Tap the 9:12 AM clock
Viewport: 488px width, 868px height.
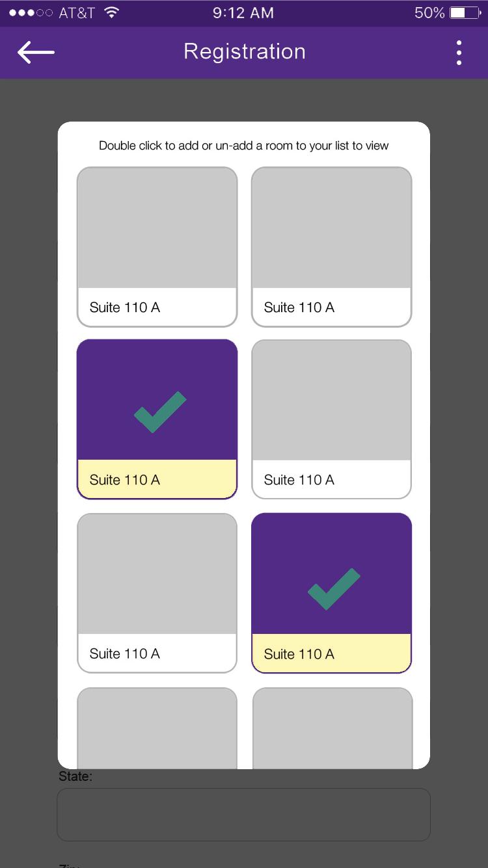point(243,13)
